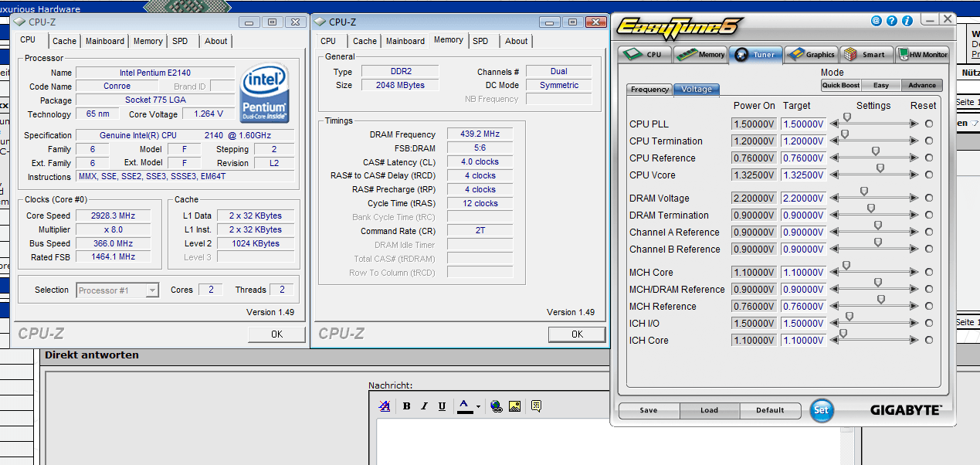Click OK in the CPU-Z processor window
Screen dimensions: 980x465
[x=276, y=334]
